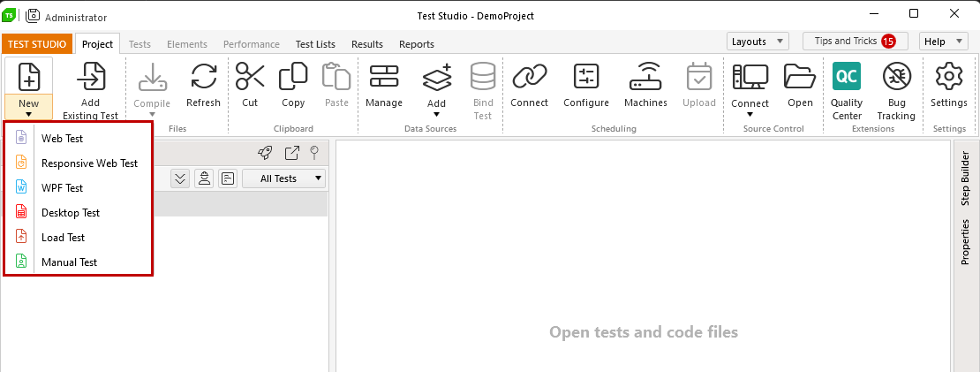Click the Upload calendar icon
The width and height of the screenshot is (980, 372).
click(x=698, y=76)
